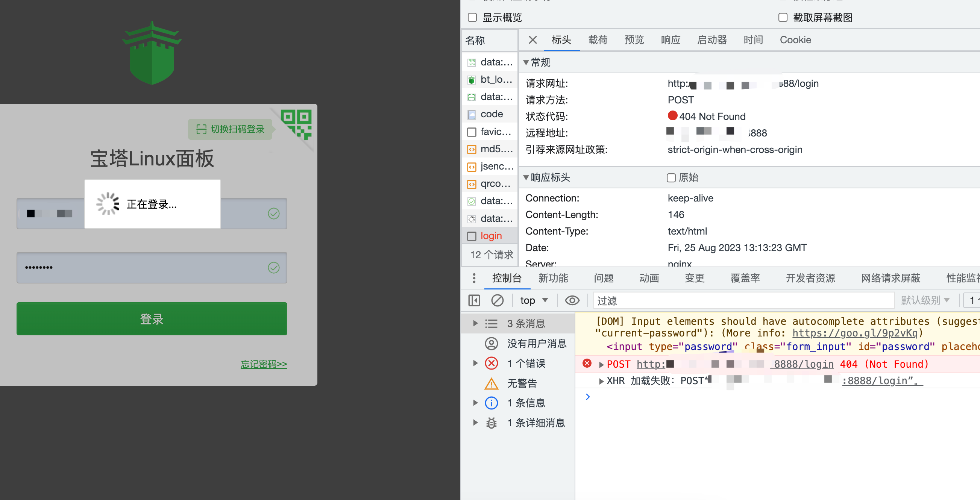Open the 控制台 drawer tab

pyautogui.click(x=507, y=278)
